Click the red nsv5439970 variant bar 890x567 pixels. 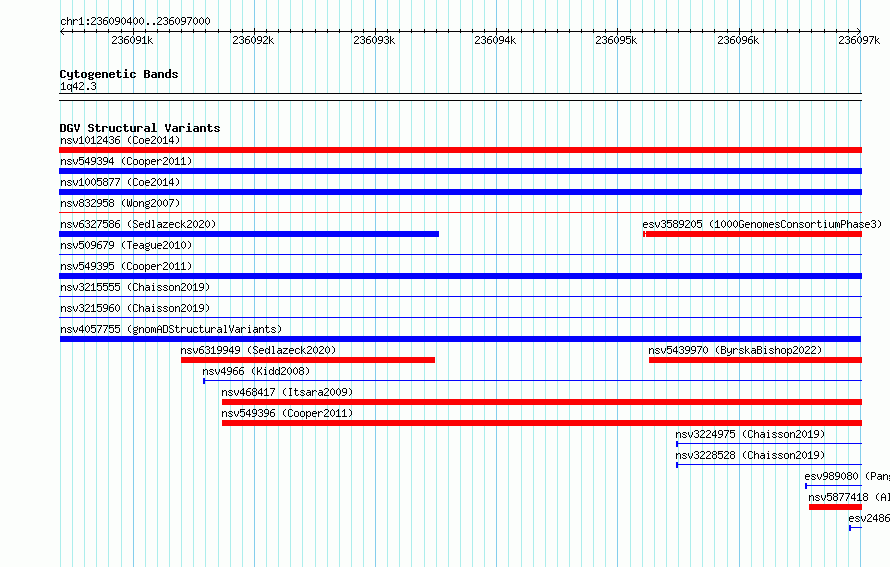tap(755, 360)
